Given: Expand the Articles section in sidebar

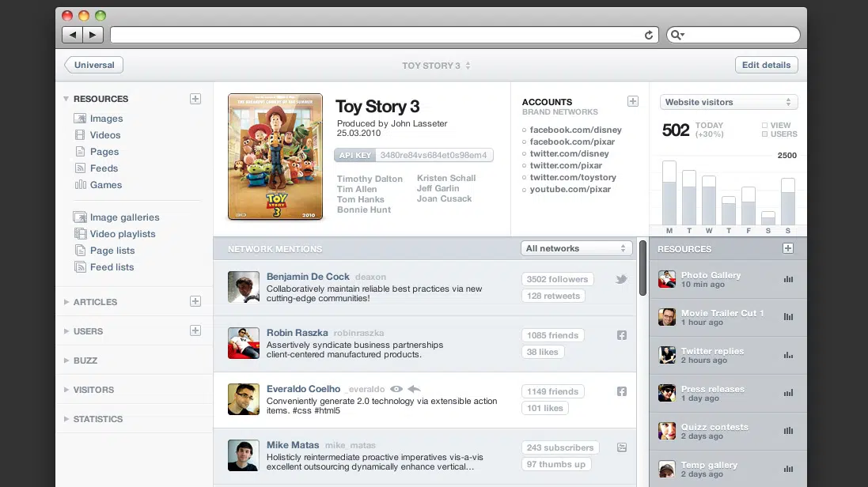Looking at the screenshot, I should (x=95, y=302).
